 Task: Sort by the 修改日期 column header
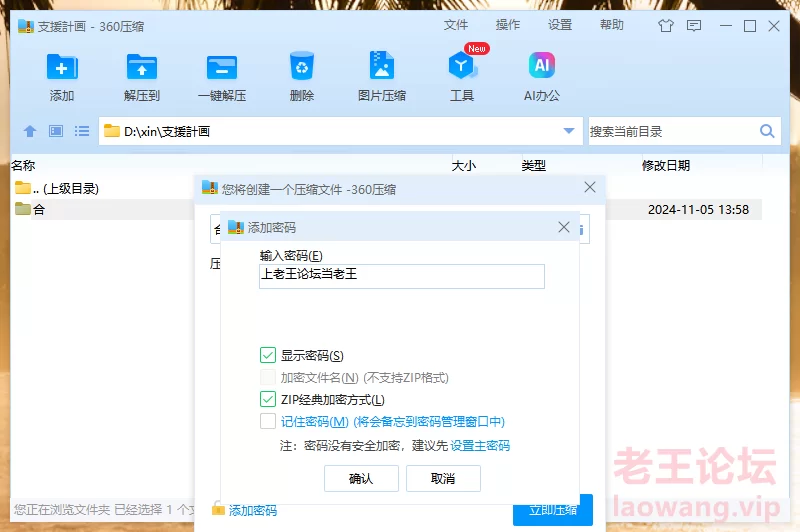pos(666,165)
